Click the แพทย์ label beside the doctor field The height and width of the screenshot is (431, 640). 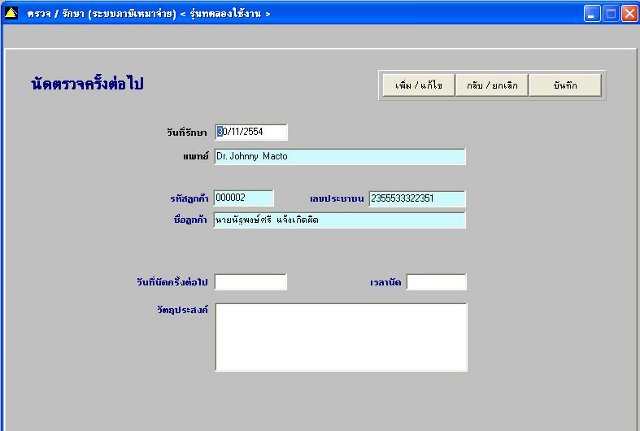coord(196,156)
